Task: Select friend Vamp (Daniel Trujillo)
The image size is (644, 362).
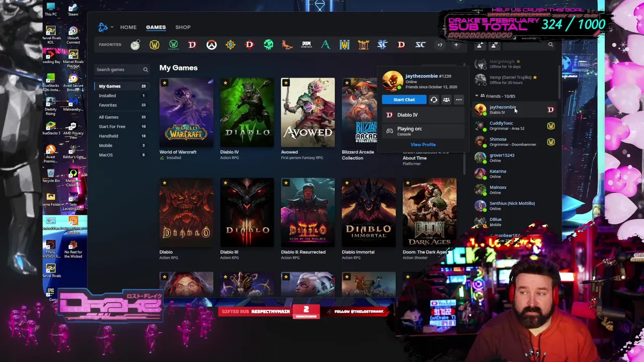Action: [514, 79]
